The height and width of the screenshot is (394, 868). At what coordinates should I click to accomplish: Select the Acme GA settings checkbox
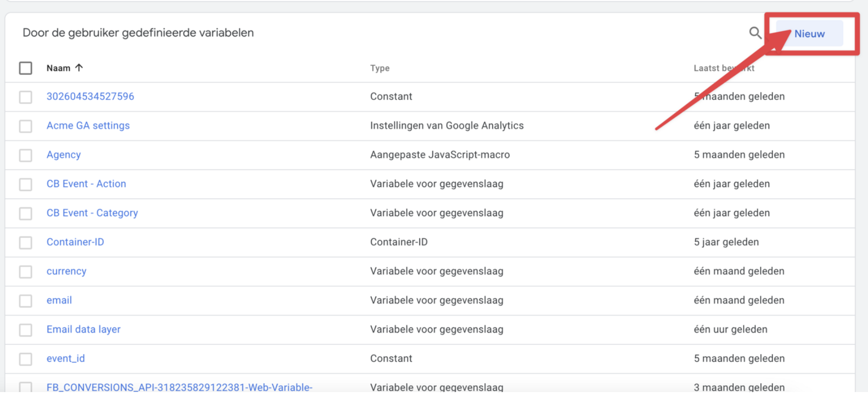pos(25,126)
